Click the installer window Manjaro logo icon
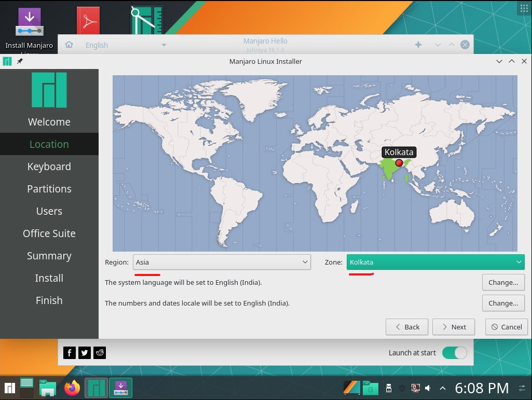The image size is (532, 400). point(7,61)
